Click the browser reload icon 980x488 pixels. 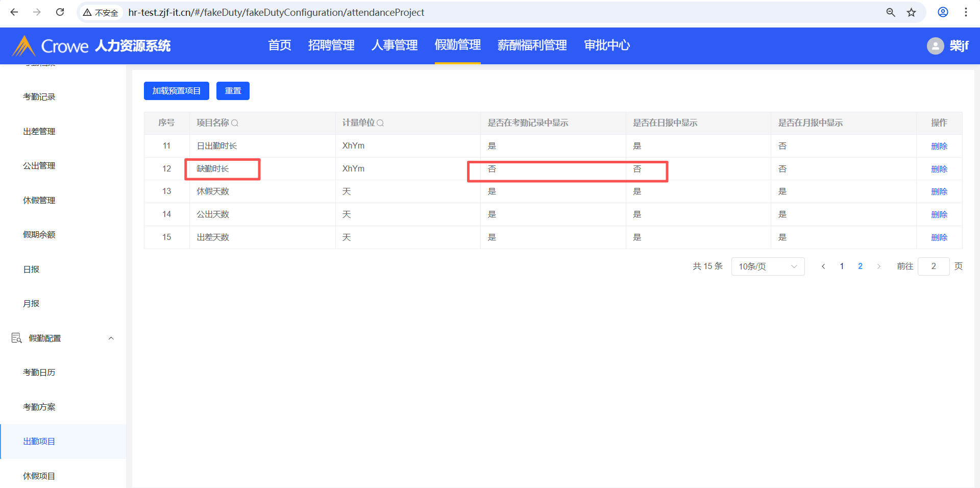click(60, 12)
